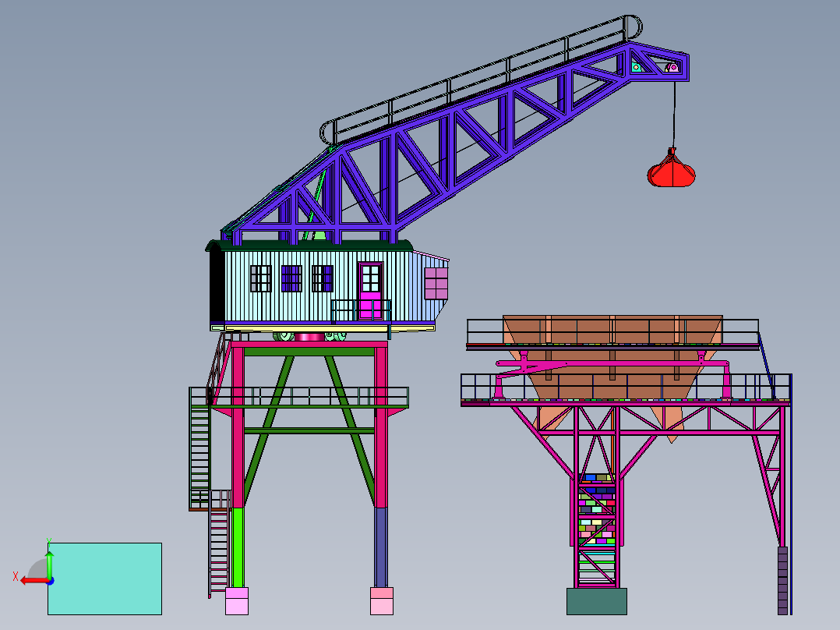Select the leftmost cabin window

261,278
